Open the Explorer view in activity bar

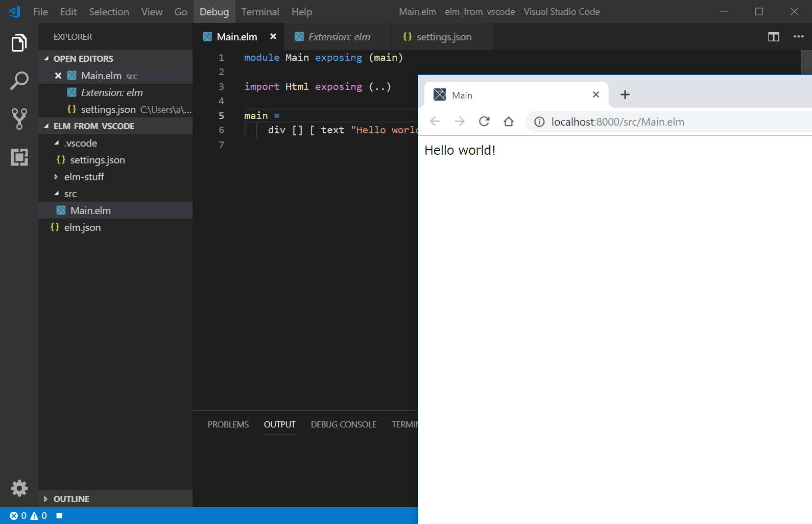click(x=19, y=43)
